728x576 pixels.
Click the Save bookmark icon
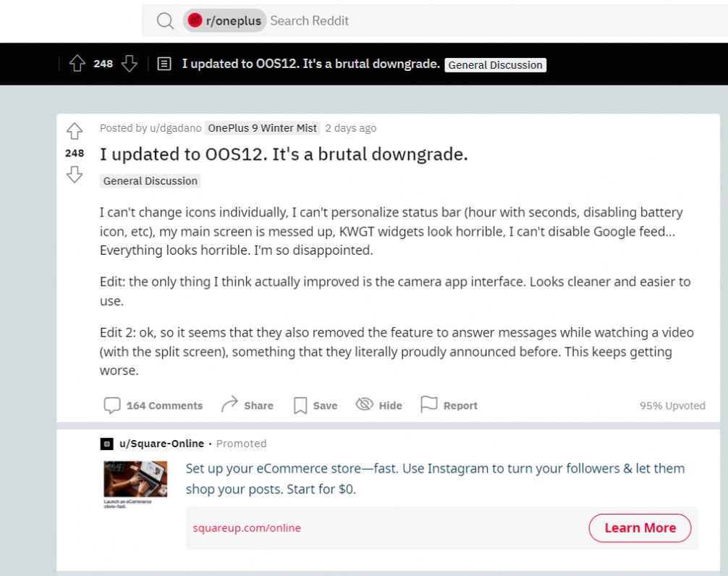pyautogui.click(x=300, y=405)
